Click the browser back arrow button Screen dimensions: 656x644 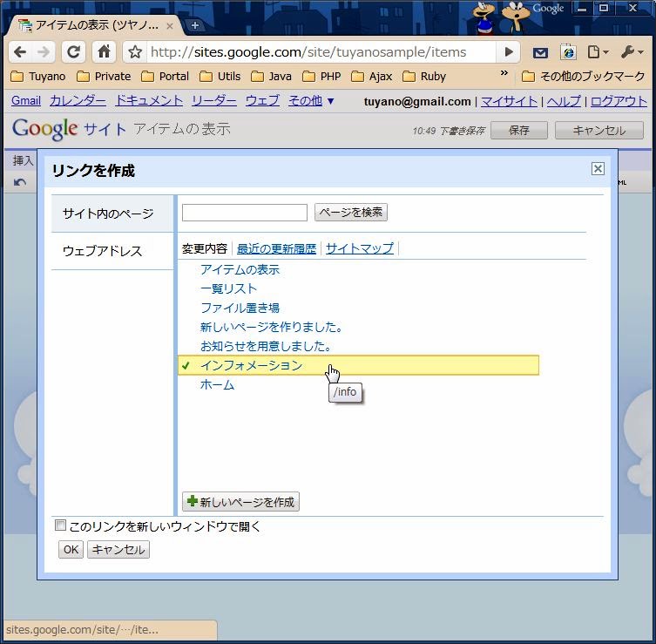[20, 51]
